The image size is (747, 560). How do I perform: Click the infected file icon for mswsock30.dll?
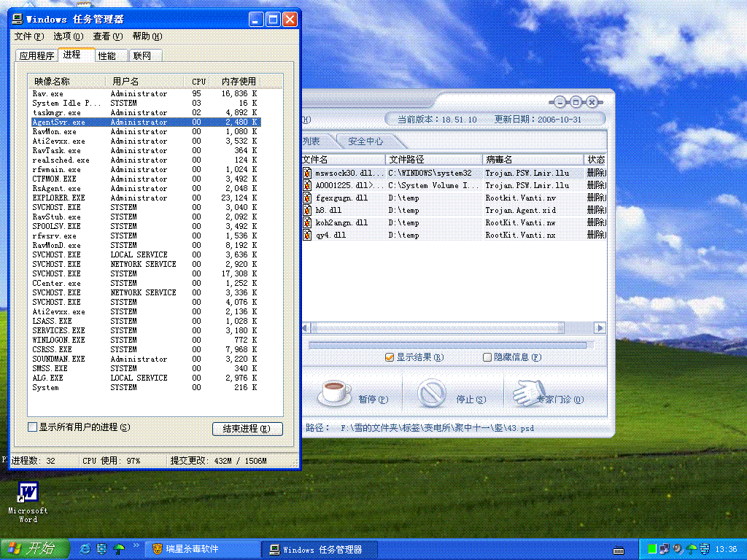308,174
